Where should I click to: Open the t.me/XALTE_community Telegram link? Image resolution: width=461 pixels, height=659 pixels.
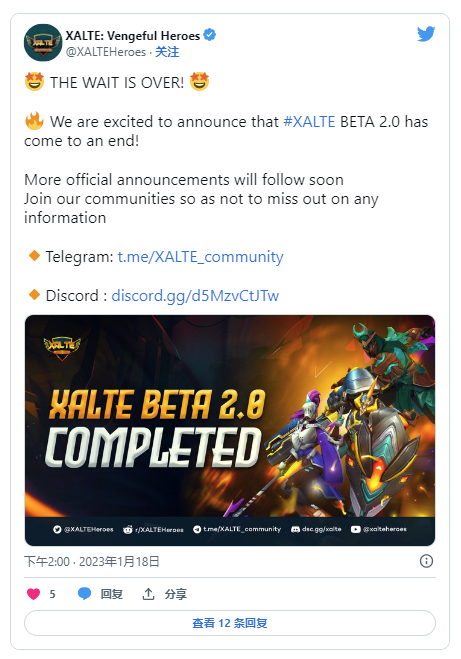200,256
